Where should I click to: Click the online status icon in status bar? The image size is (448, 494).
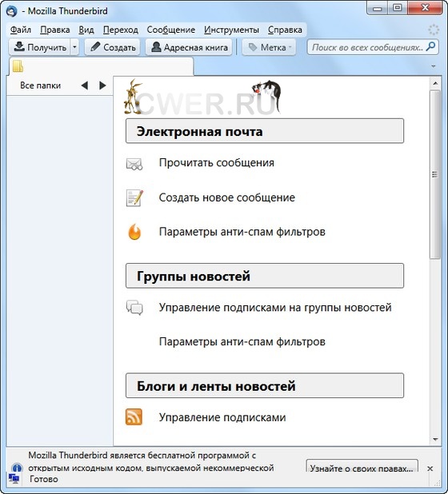point(14,479)
